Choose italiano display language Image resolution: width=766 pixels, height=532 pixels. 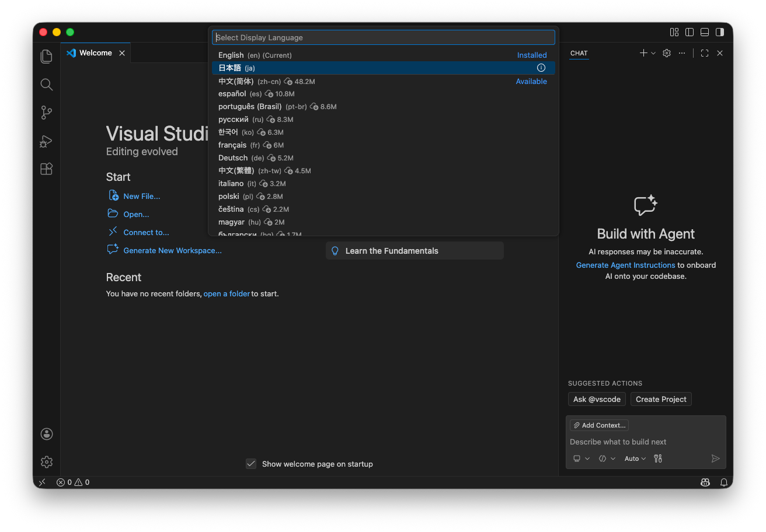pos(384,184)
